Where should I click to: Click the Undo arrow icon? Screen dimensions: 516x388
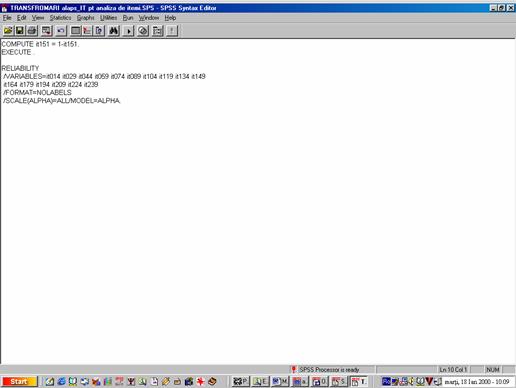pos(61,31)
